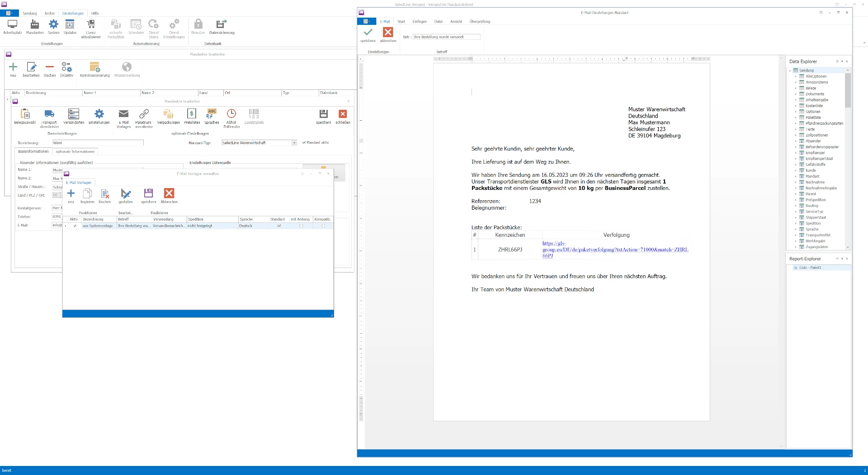Expand the Empfaenger tree node

(796, 153)
